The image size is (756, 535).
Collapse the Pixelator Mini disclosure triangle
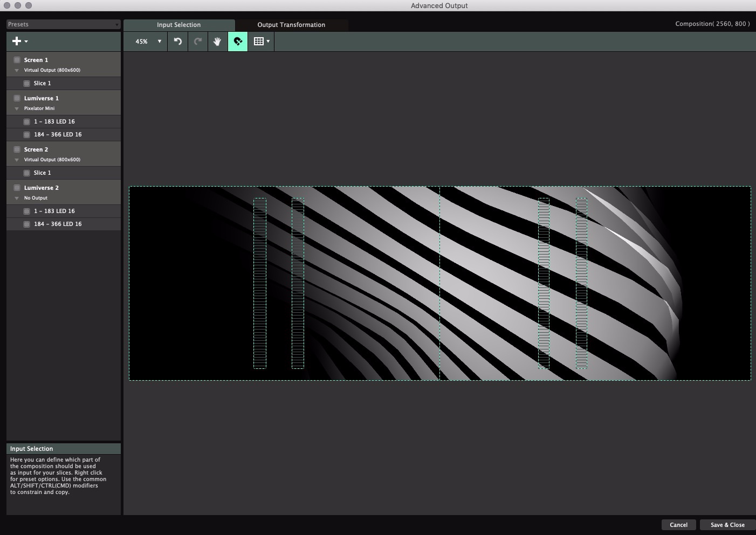click(17, 109)
